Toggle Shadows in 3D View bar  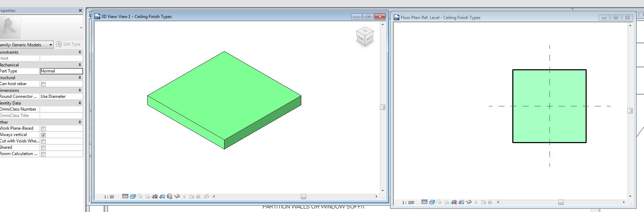[148, 196]
